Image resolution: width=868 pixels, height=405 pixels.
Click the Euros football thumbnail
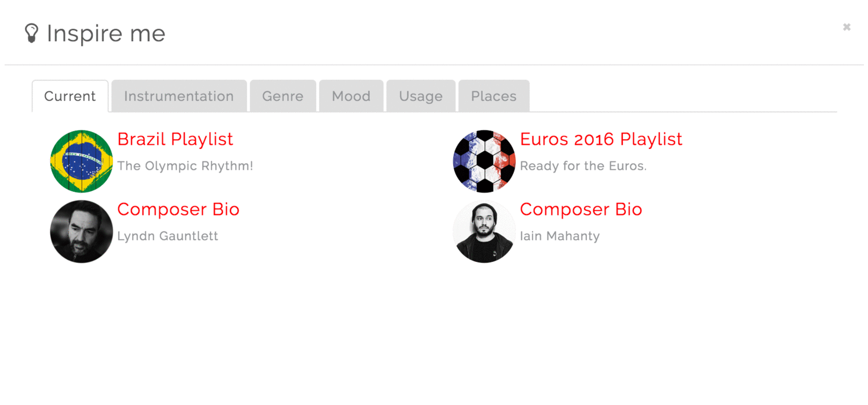[x=484, y=161]
